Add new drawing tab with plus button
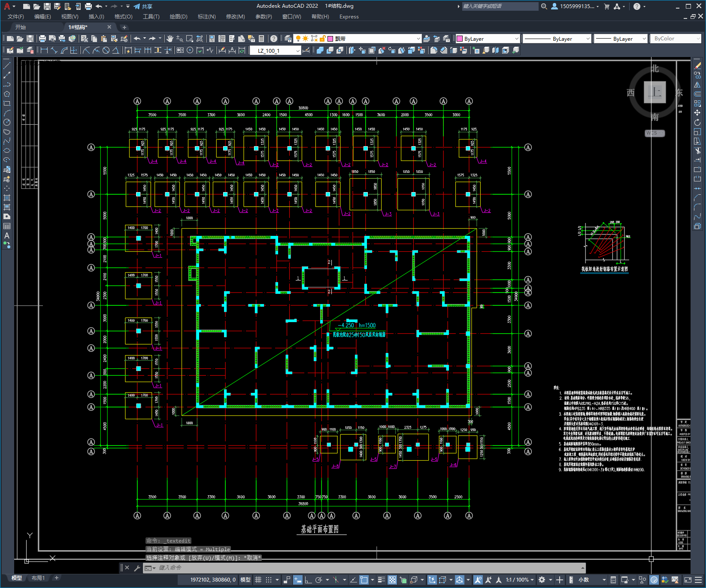 point(124,27)
